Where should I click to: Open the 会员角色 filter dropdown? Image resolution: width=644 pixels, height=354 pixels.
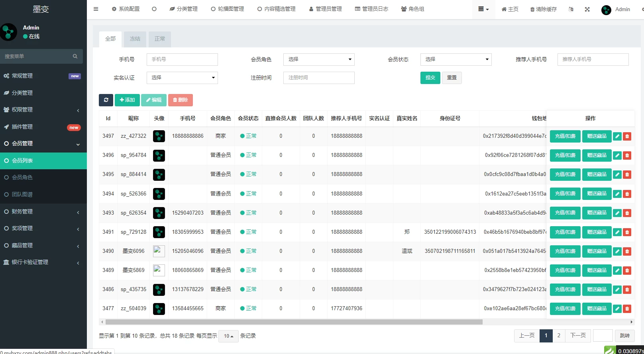coord(319,59)
